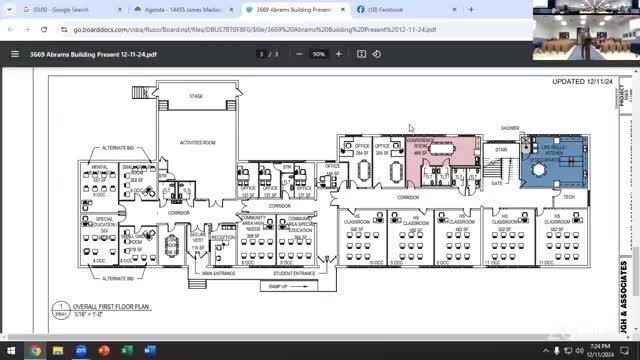The width and height of the screenshot is (640, 360).
Task: Switch to the Google Search tab
Action: 71,9
